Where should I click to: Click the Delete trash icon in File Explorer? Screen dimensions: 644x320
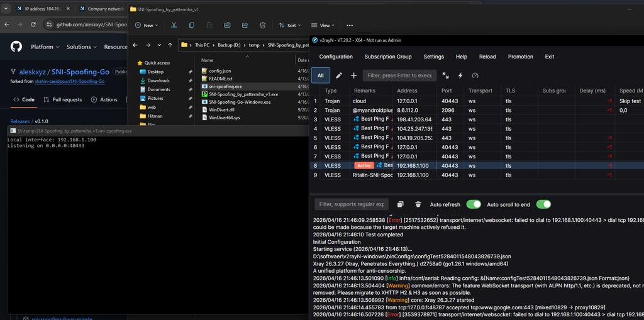pos(263,25)
